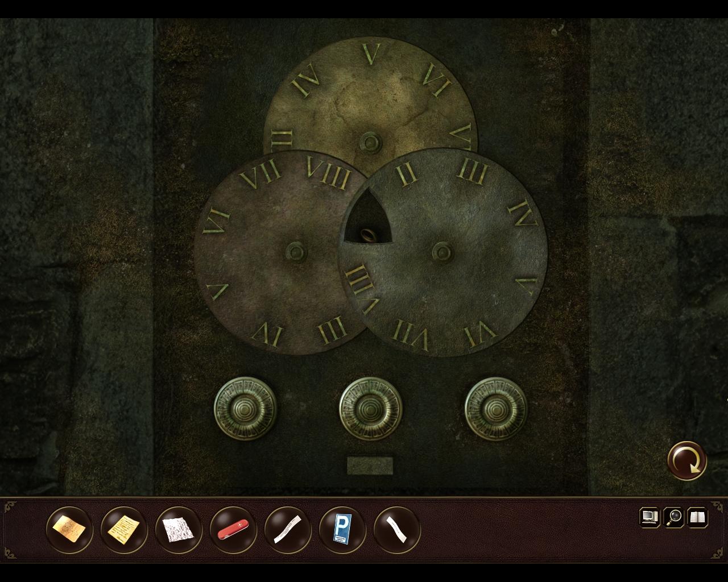The image size is (728, 582).
Task: Select the yellowed map parchment inventory item
Action: click(x=69, y=530)
